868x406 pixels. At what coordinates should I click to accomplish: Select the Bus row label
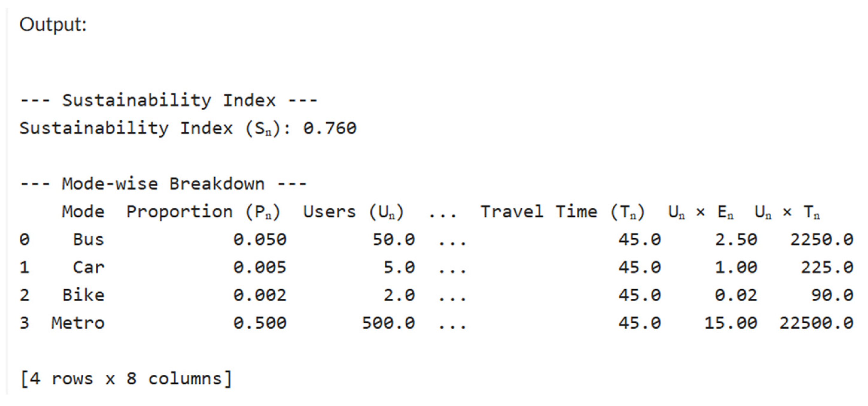point(89,240)
